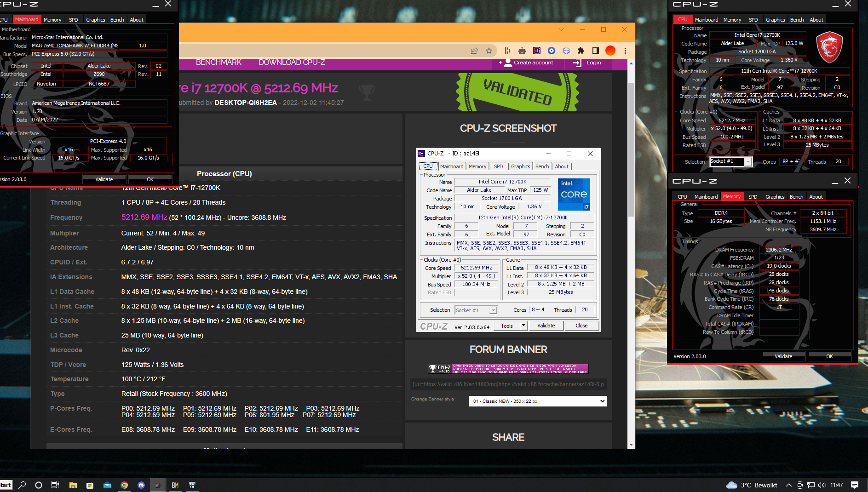Open the purple chart extension icon

click(537, 51)
